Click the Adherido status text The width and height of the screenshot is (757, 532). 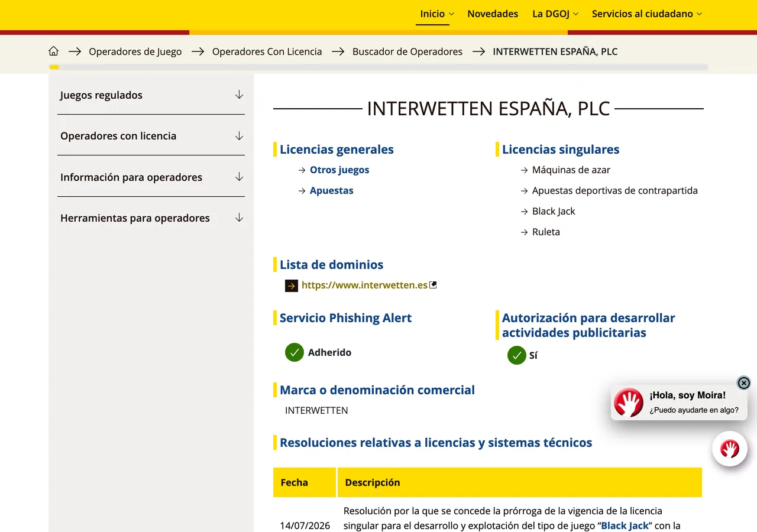(x=329, y=352)
